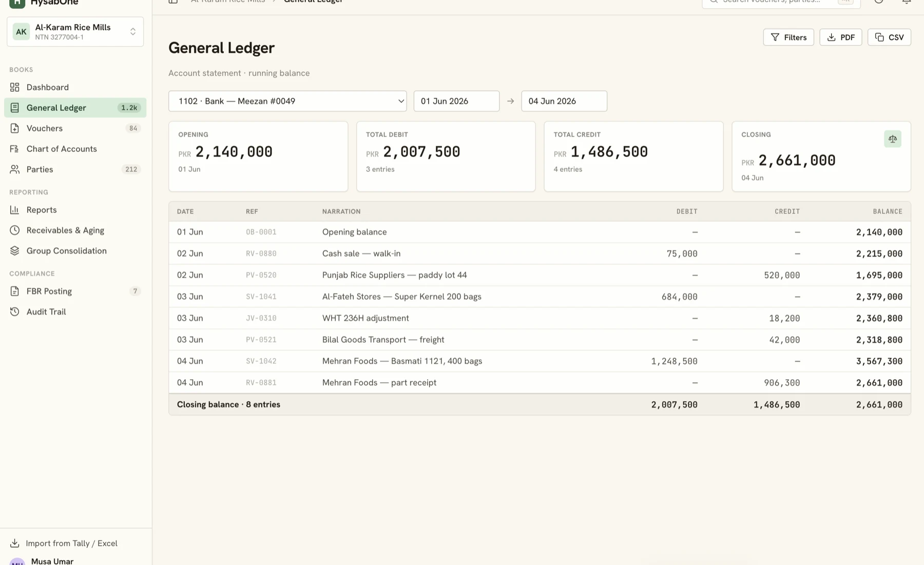The width and height of the screenshot is (924, 565).
Task: Click the AK company avatar
Action: pos(21,32)
